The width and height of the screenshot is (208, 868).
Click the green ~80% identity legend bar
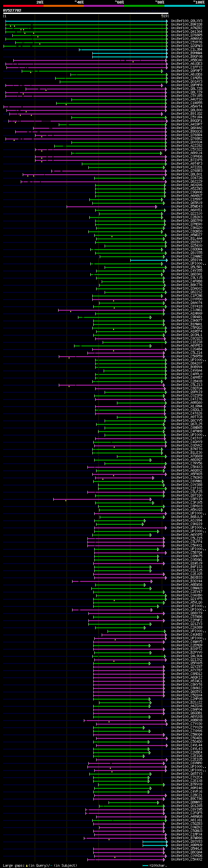tap(144, 6)
